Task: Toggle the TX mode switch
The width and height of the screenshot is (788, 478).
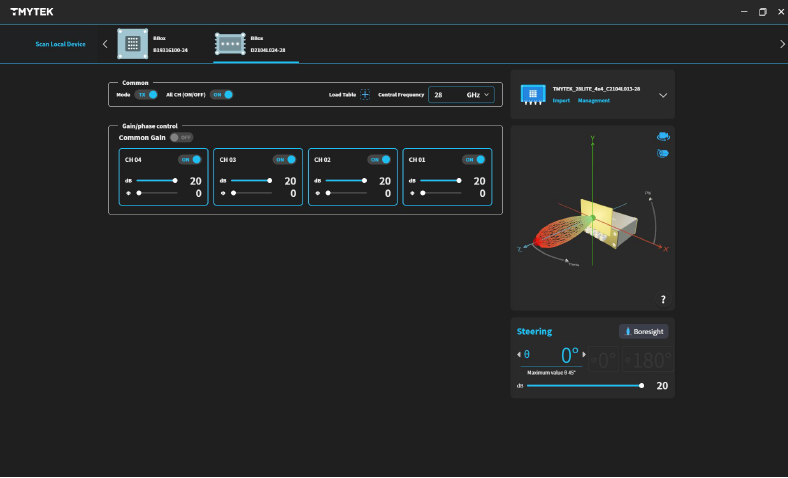Action: pyautogui.click(x=147, y=94)
